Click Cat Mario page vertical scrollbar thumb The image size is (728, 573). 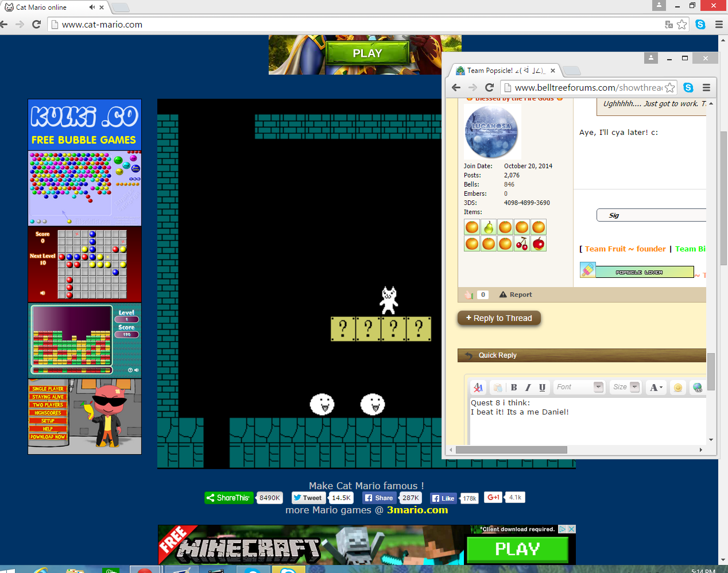(x=723, y=198)
